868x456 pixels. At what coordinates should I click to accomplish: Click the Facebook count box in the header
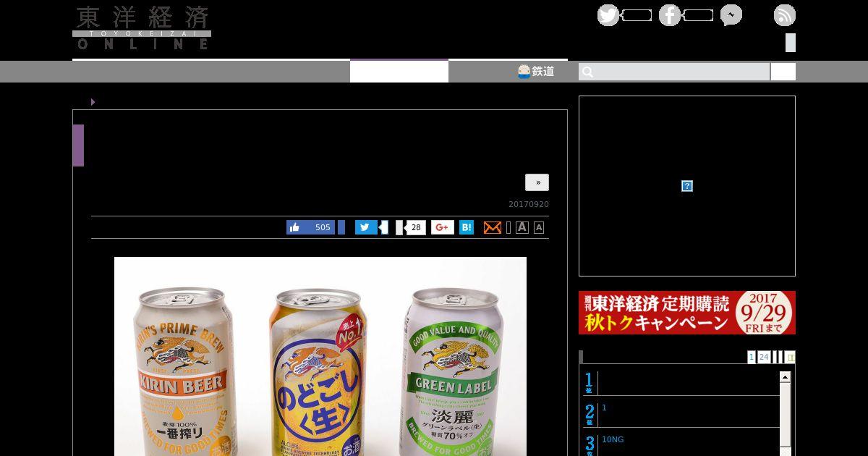pyautogui.click(x=699, y=15)
